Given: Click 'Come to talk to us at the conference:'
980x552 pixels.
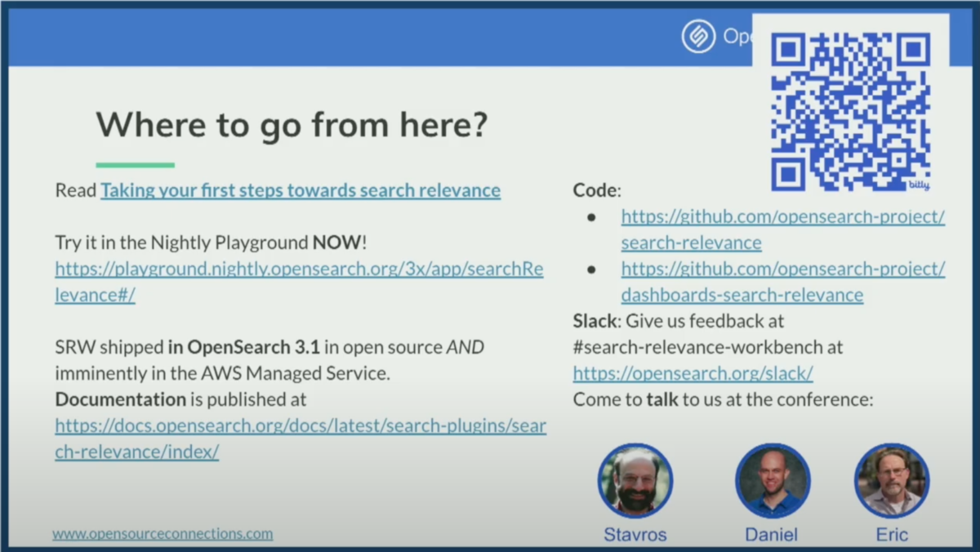Looking at the screenshot, I should (723, 399).
